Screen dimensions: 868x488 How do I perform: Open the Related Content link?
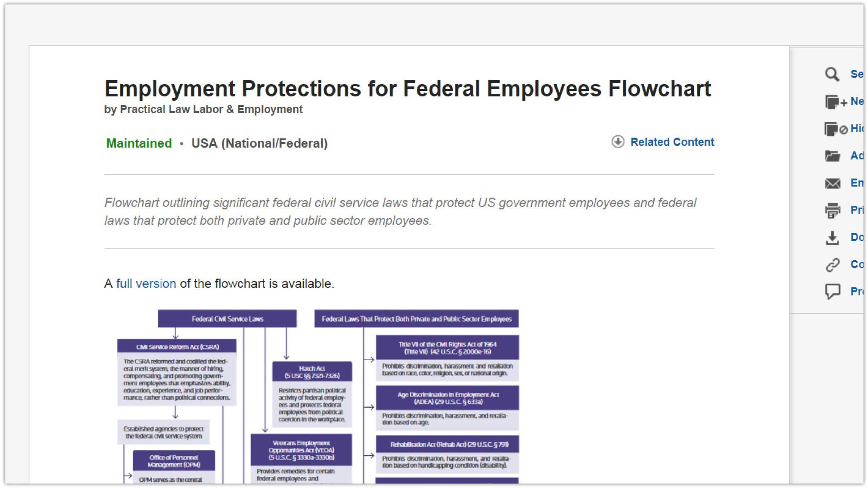[x=672, y=142]
